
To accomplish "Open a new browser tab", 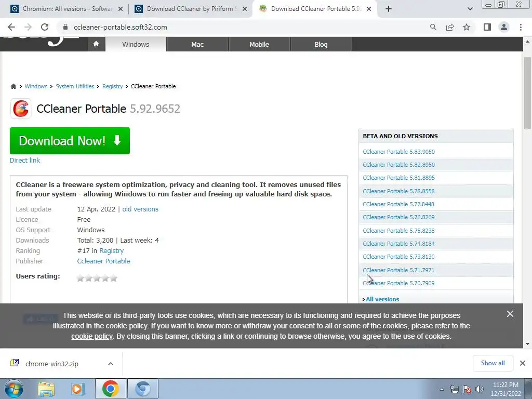I will pos(389,9).
